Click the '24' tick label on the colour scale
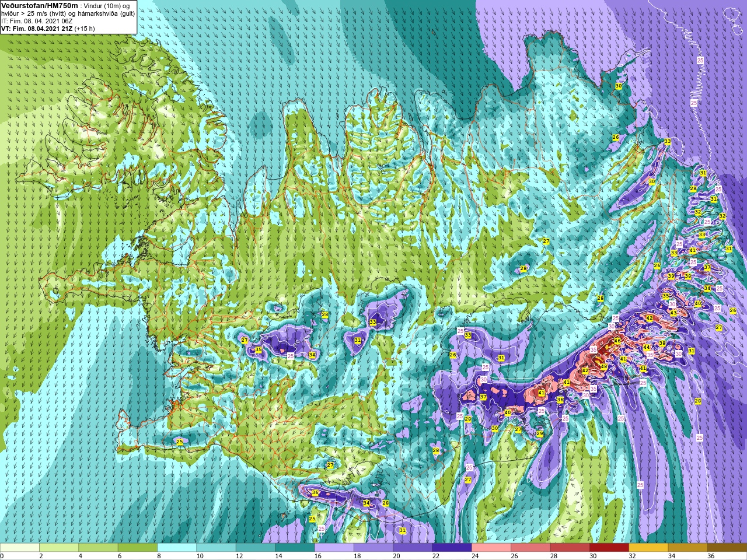The image size is (747, 560). pos(475,556)
